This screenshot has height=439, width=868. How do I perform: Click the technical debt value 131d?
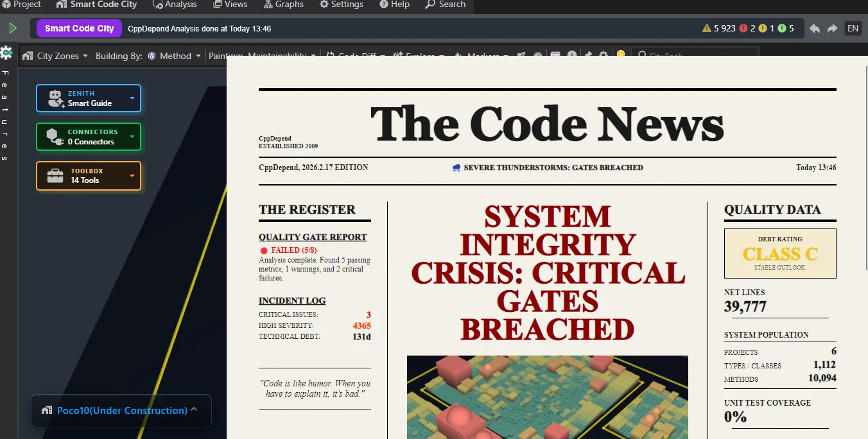(361, 336)
